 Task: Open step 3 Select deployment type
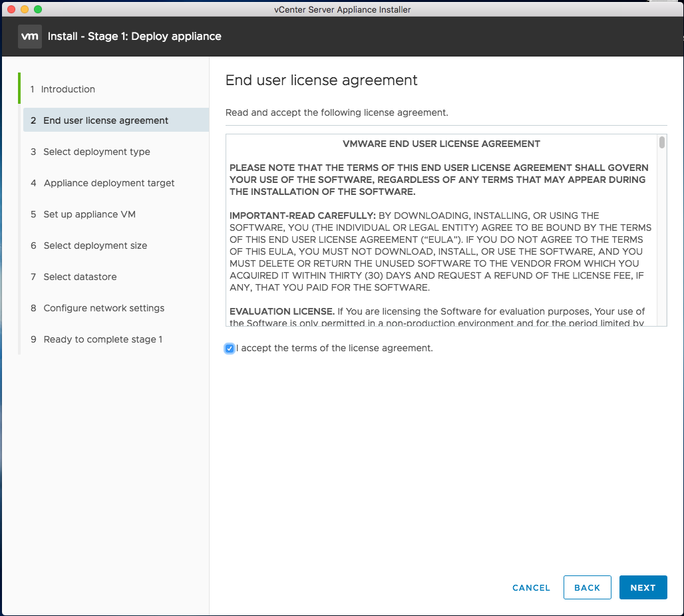(x=96, y=152)
